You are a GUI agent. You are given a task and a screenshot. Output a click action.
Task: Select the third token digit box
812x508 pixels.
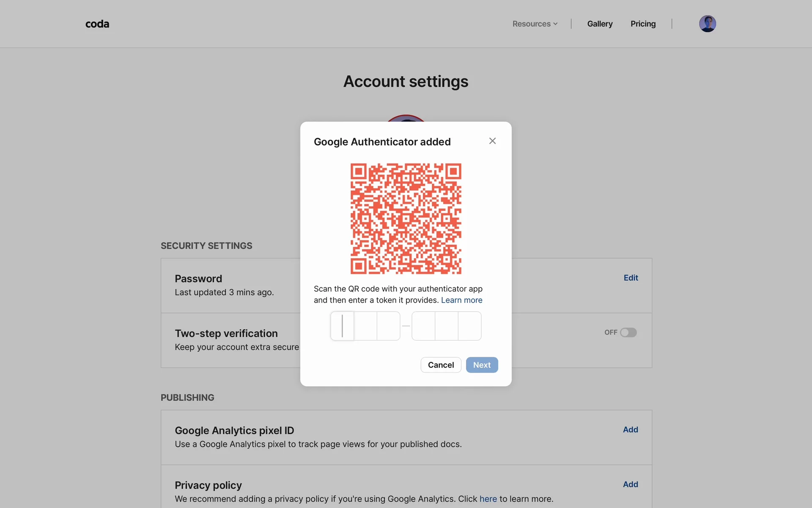tap(388, 326)
